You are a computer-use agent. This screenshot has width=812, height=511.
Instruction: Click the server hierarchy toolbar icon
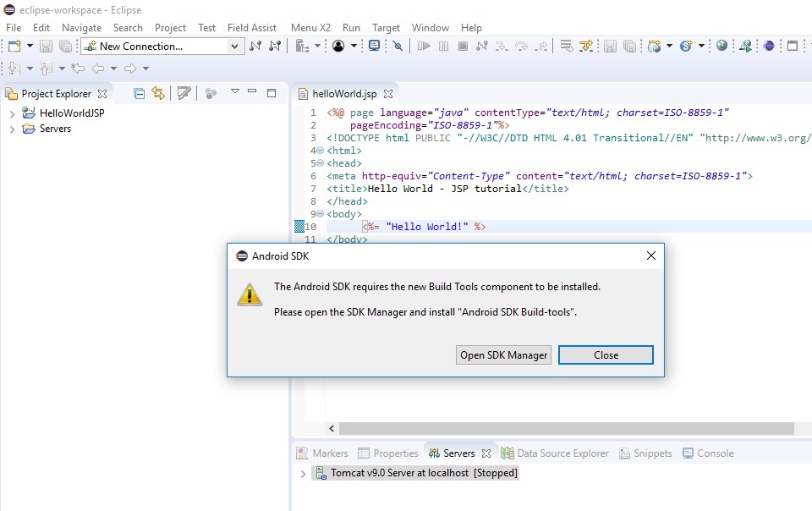click(302, 46)
